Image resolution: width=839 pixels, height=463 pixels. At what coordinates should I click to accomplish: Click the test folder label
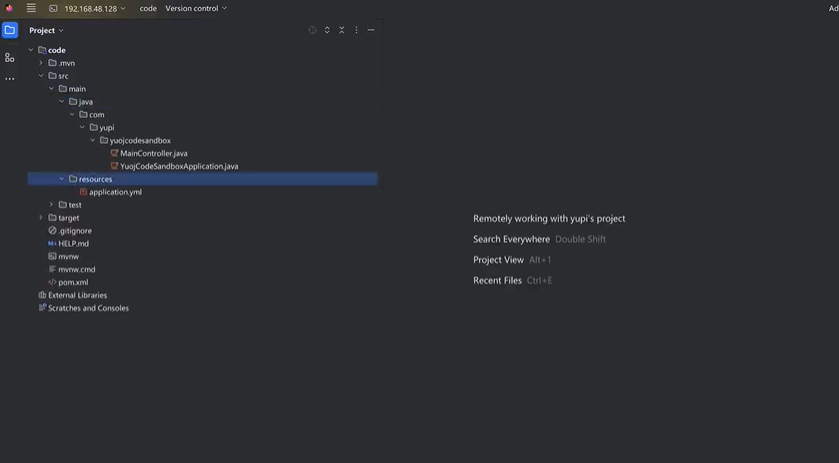tap(75, 204)
